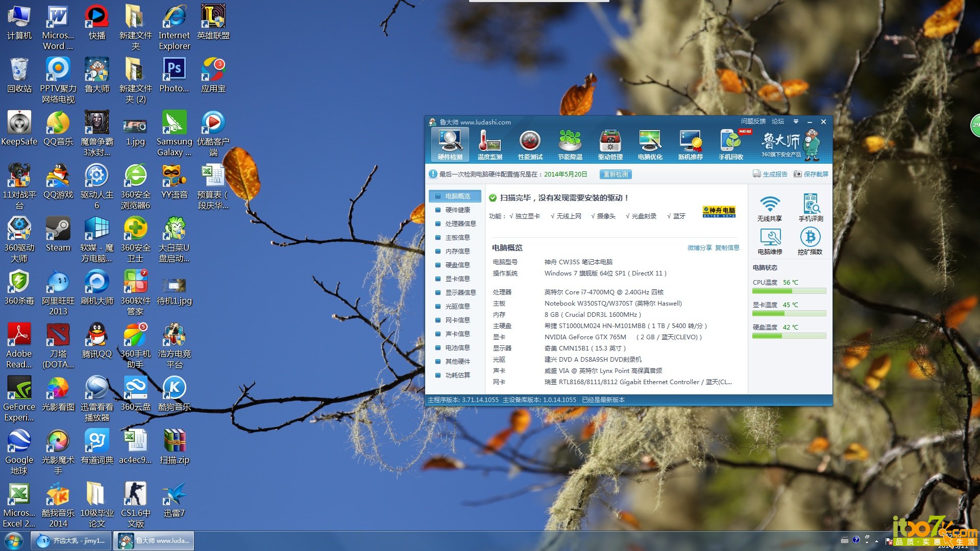Select the 内存信息 memory info tab

click(x=455, y=252)
